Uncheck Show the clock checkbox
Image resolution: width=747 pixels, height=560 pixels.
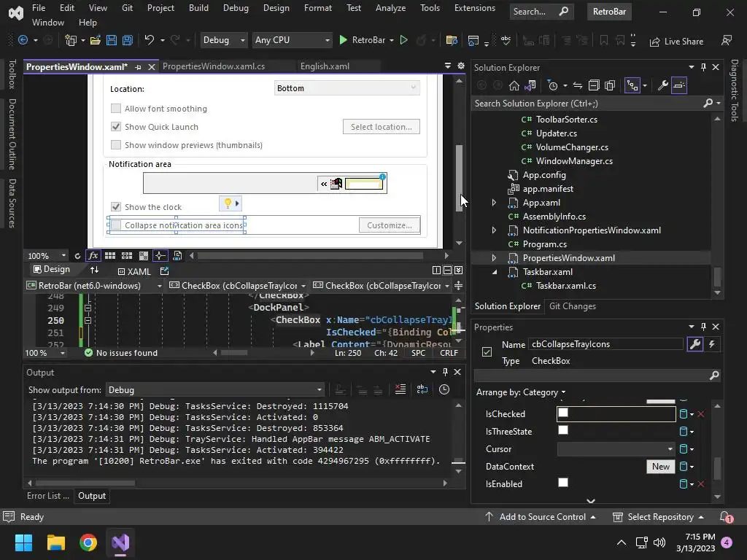116,206
